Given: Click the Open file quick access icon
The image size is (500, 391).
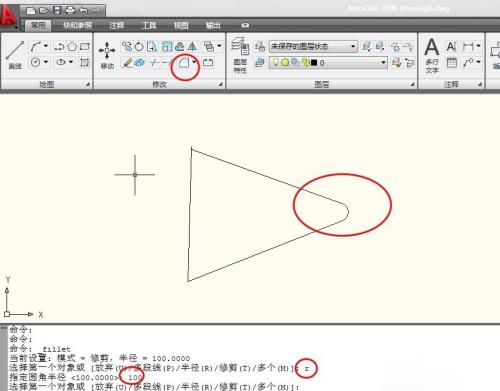Looking at the screenshot, I should (44, 11).
